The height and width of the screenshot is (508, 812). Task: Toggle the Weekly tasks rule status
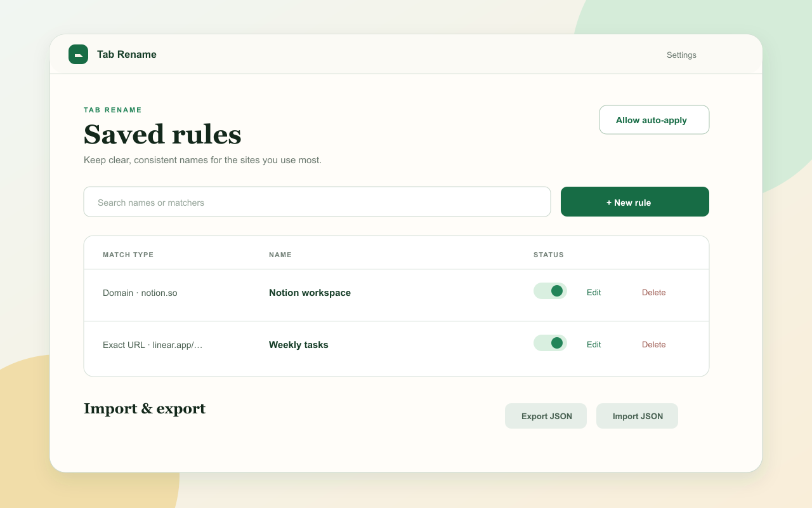pos(550,343)
